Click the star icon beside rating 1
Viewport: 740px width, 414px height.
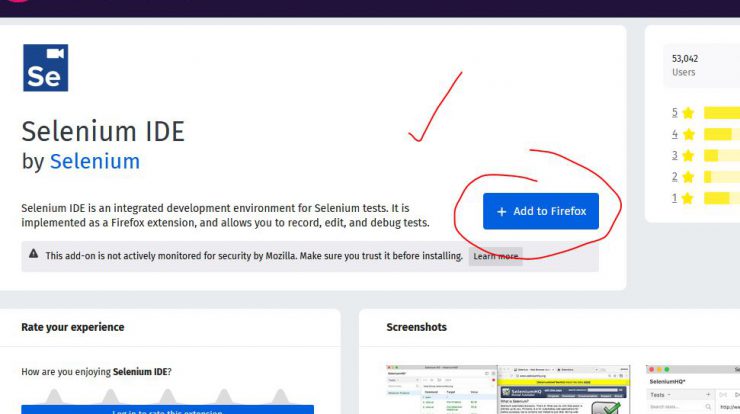coord(688,198)
